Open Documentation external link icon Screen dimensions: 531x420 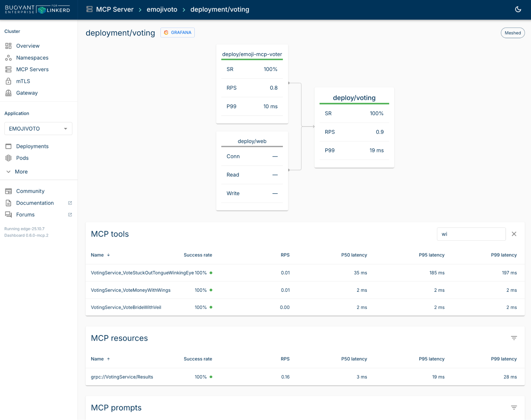(70, 203)
